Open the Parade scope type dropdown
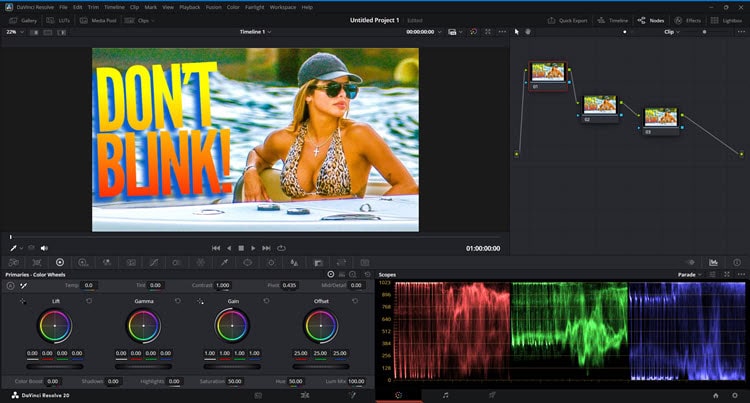Image resolution: width=750 pixels, height=403 pixels. coord(690,274)
